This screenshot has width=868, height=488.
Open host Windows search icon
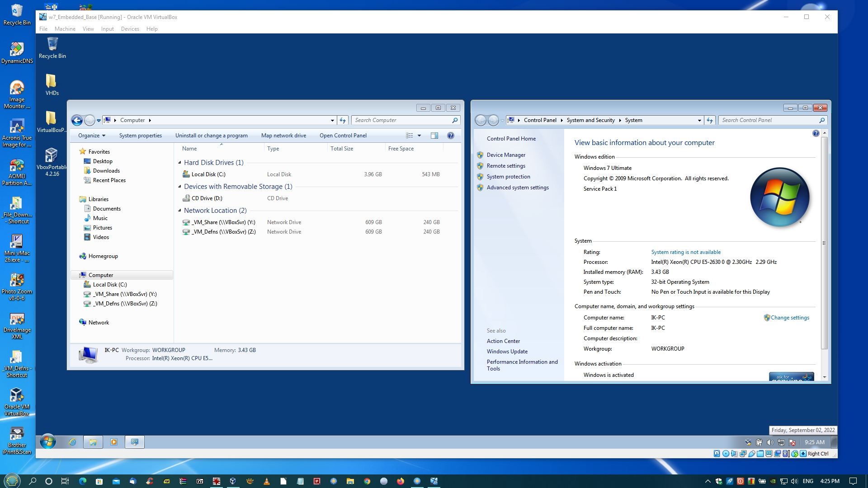(33, 481)
